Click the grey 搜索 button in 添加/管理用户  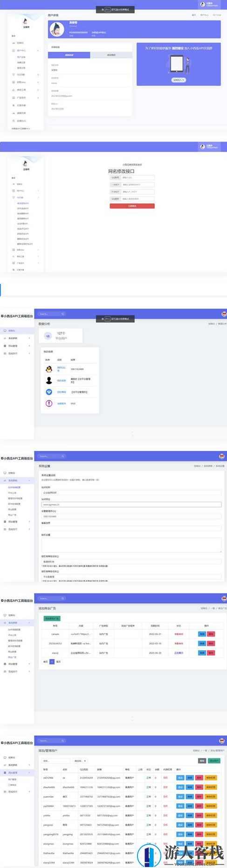click(x=202, y=760)
